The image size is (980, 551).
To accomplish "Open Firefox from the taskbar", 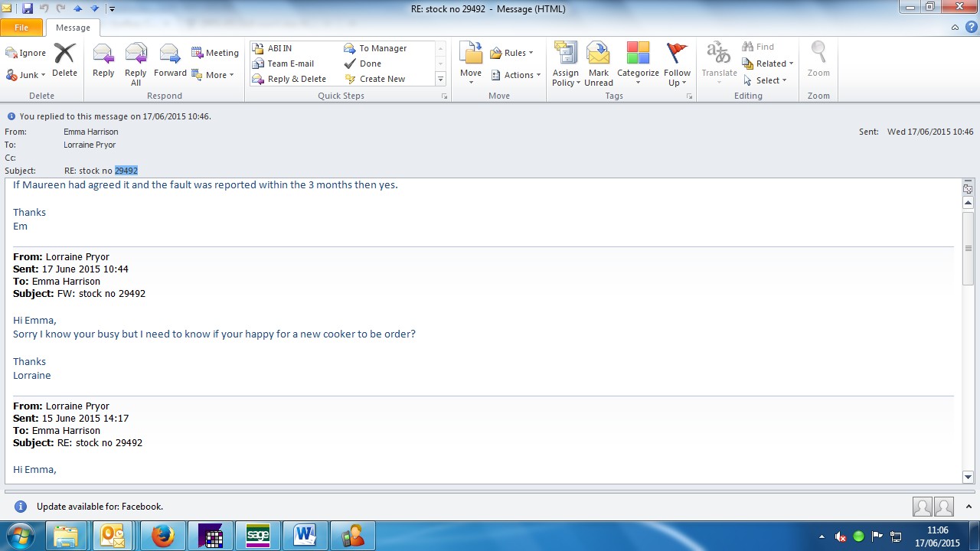I will coord(162,536).
